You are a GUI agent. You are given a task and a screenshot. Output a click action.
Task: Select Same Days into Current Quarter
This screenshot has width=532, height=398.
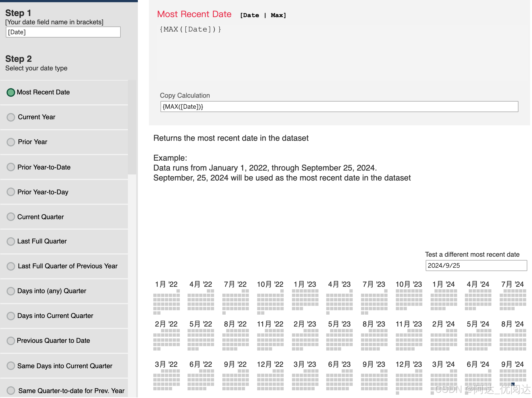11,366
